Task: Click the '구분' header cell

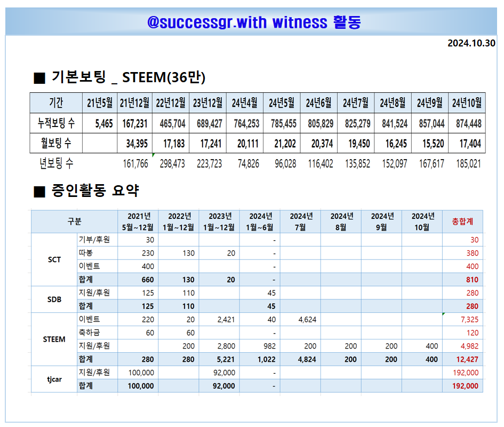Action: 74,222
